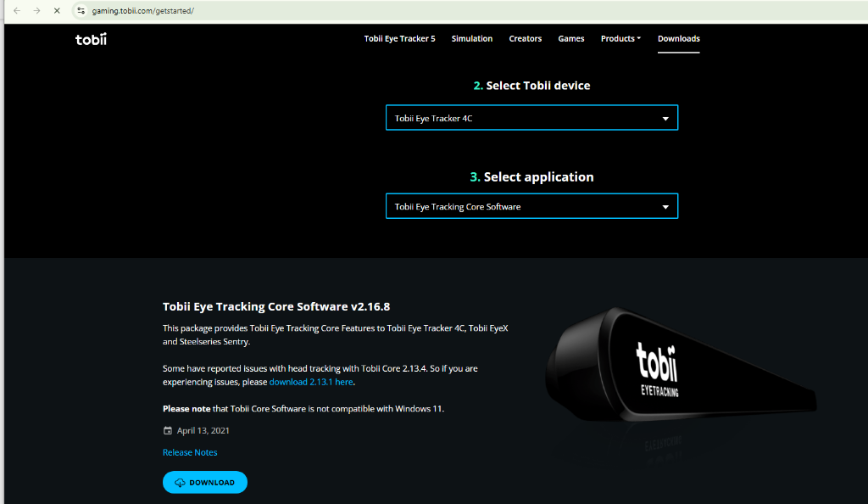Click the blue DOWNLOAD button
The height and width of the screenshot is (504, 868).
205,483
